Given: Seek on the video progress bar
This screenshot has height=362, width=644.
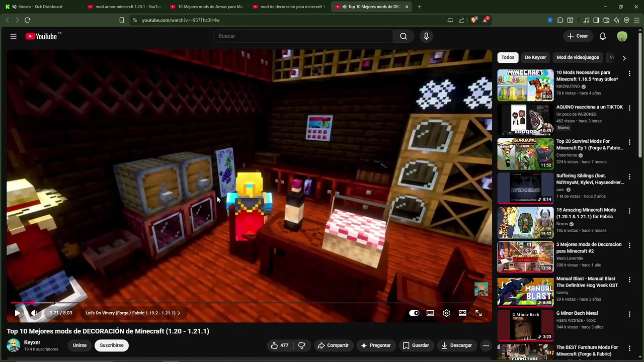Looking at the screenshot, I should click(249, 303).
